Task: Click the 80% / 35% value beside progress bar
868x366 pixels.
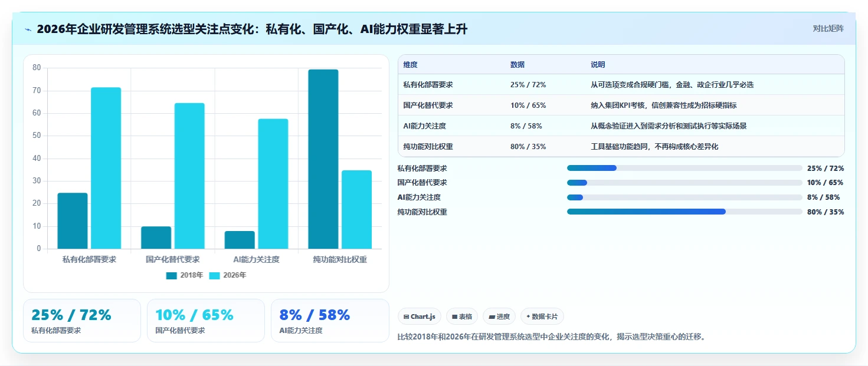Action: coord(826,212)
